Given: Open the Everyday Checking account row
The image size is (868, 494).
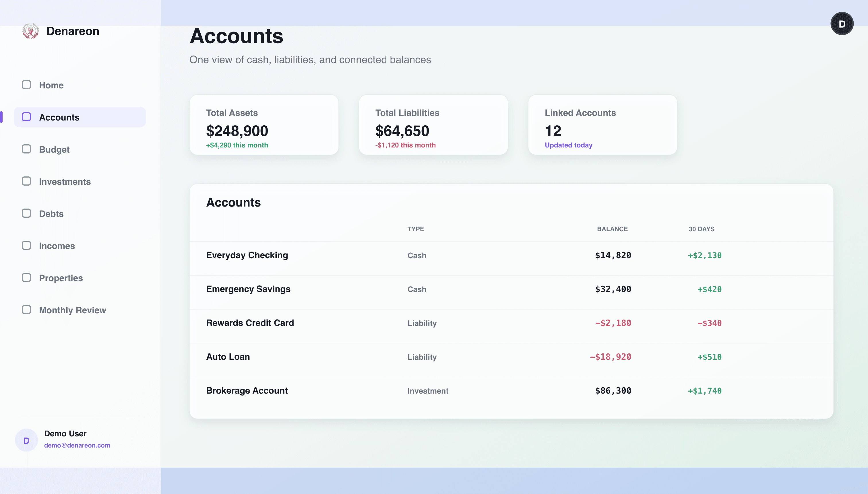Looking at the screenshot, I should (511, 258).
